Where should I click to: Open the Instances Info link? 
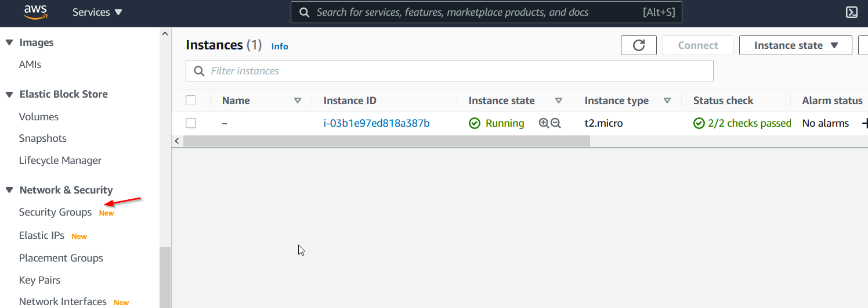click(280, 46)
